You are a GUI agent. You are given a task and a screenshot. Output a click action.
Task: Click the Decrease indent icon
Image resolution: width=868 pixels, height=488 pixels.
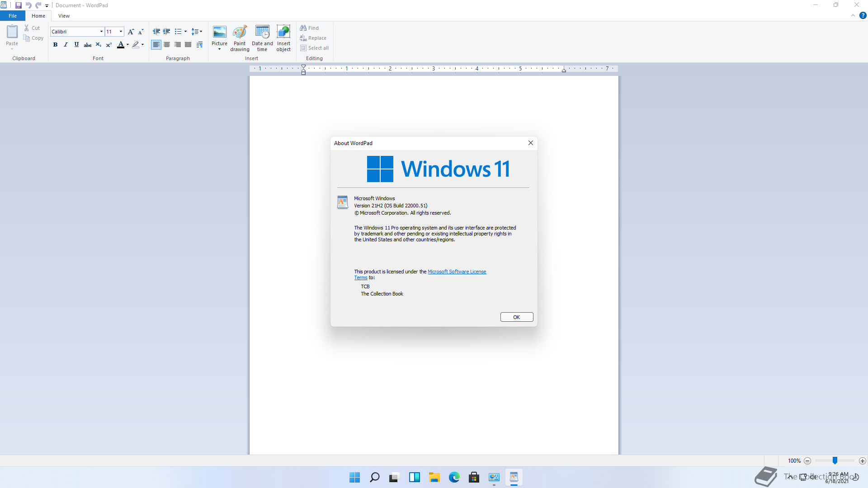coord(156,32)
